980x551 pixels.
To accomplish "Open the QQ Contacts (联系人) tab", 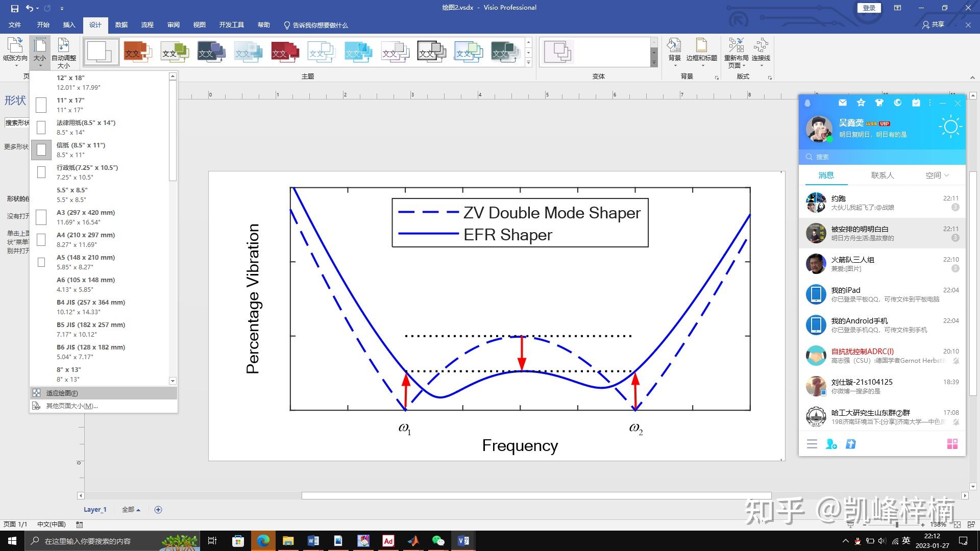I will point(883,175).
